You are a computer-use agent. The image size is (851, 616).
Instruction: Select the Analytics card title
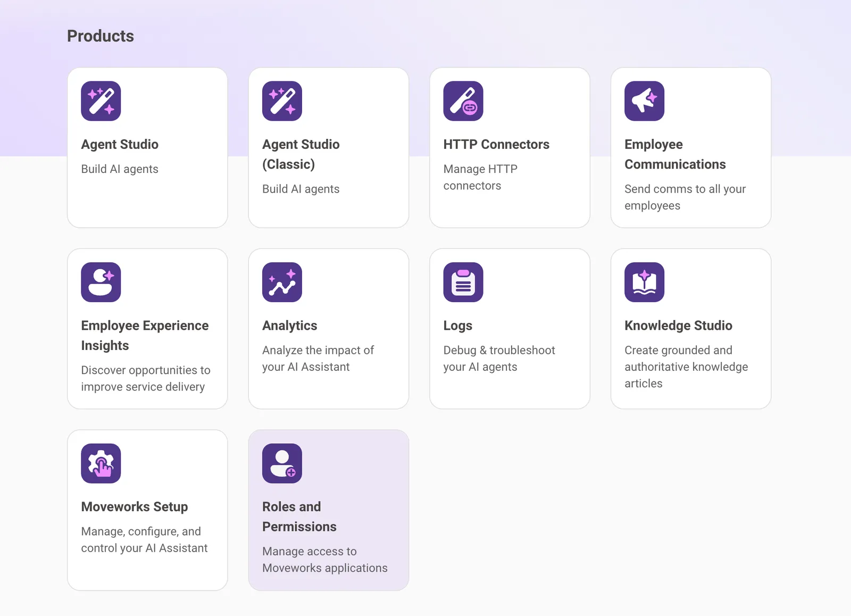click(x=289, y=326)
